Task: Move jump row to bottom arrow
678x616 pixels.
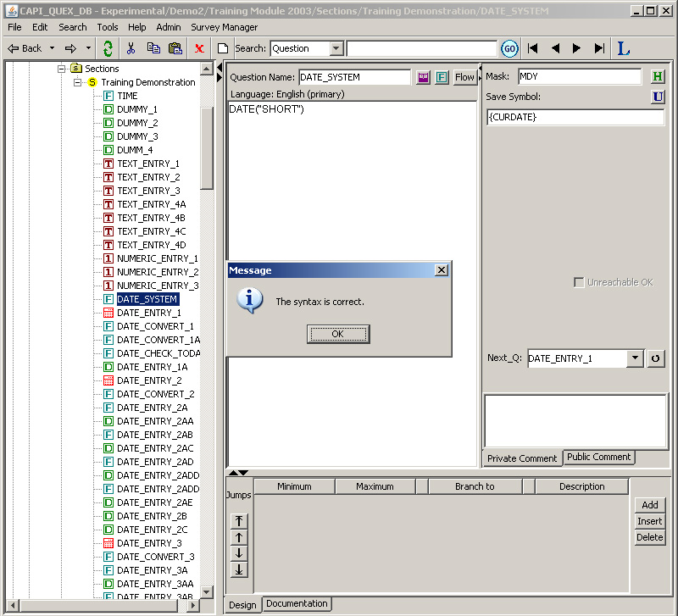Action: 239,569
